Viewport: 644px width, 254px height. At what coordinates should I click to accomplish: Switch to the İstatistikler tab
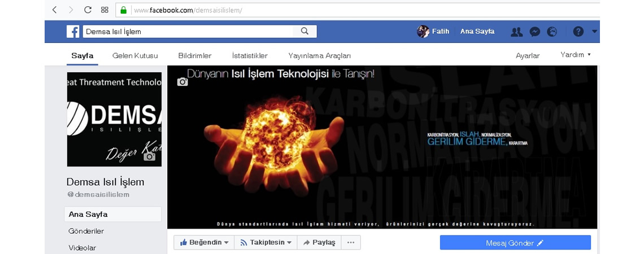[250, 56]
